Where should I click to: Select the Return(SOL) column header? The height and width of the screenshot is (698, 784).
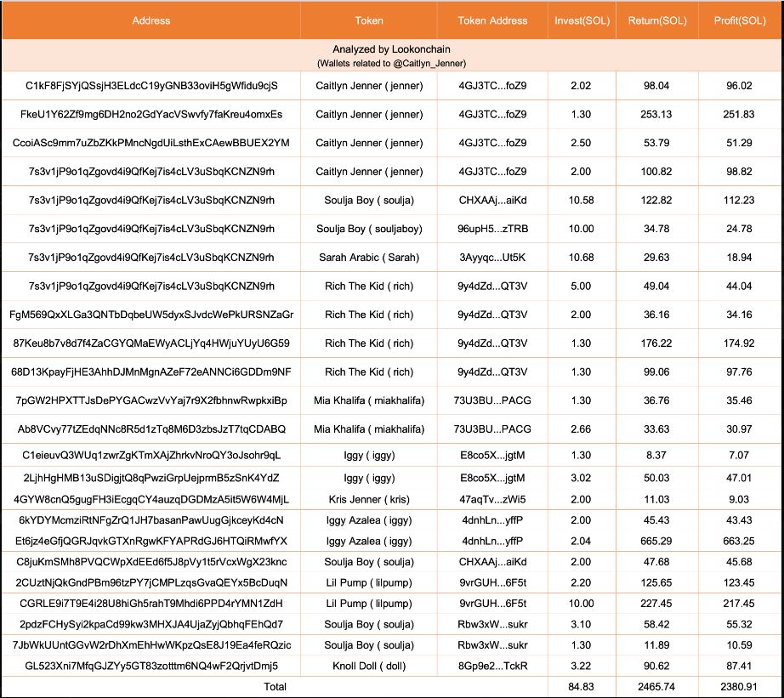(656, 20)
